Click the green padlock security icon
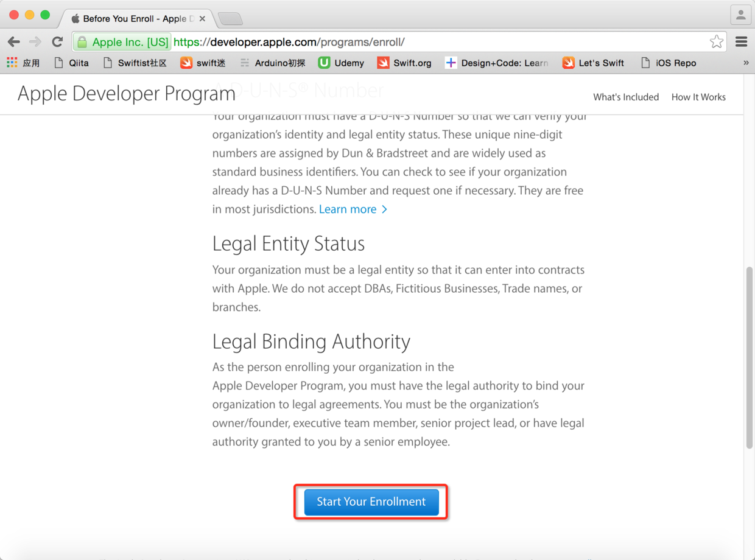Viewport: 755px width, 560px height. (82, 42)
